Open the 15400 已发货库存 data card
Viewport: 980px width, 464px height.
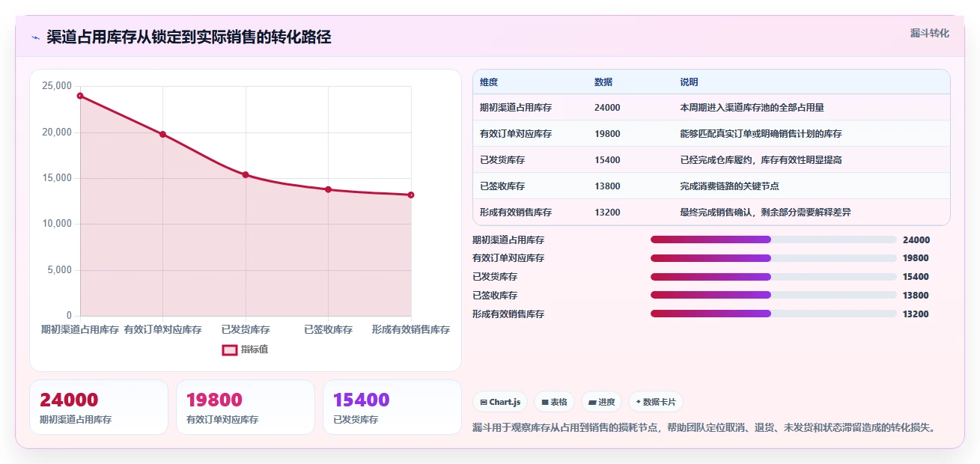392,407
